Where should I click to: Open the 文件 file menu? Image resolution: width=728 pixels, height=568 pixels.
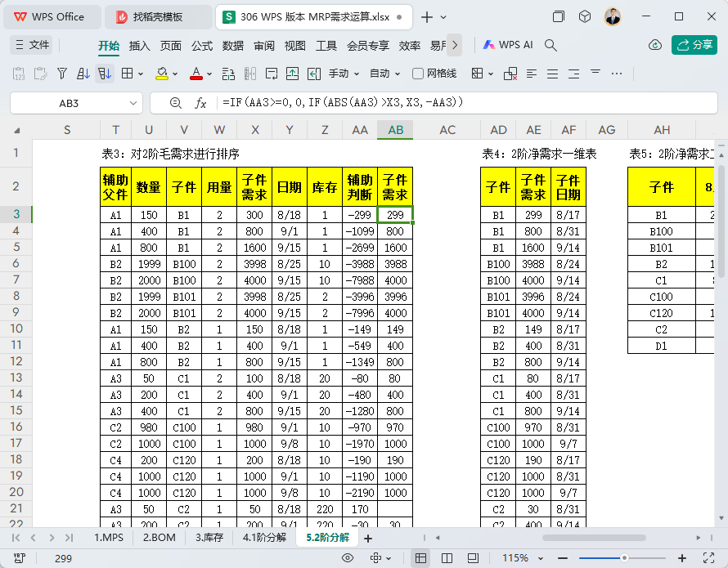[32, 45]
